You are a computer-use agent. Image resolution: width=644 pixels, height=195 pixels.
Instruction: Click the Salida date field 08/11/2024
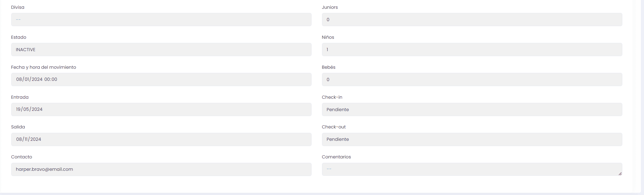[161, 139]
